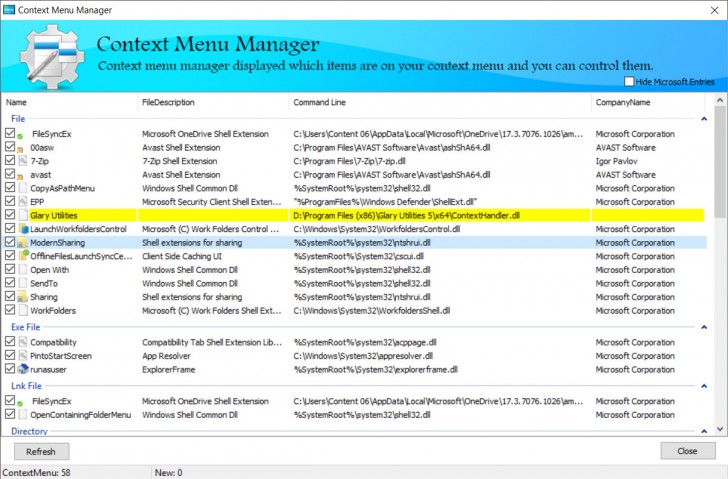Viewport: 728px width, 479px height.
Task: Toggle the 00asw checkbox
Action: (10, 147)
